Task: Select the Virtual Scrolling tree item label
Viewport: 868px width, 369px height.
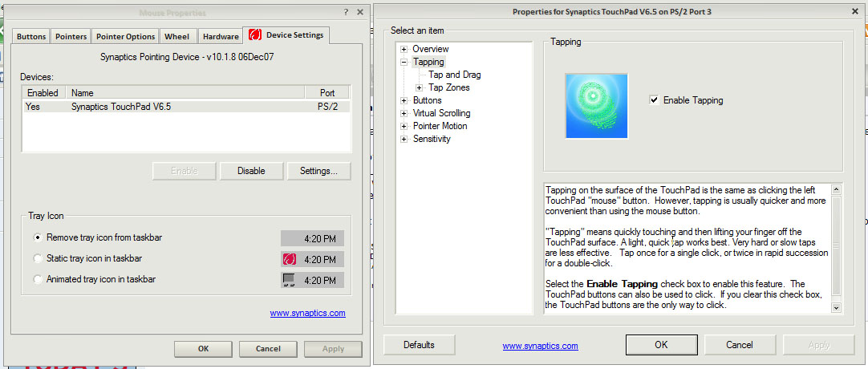Action: click(442, 113)
